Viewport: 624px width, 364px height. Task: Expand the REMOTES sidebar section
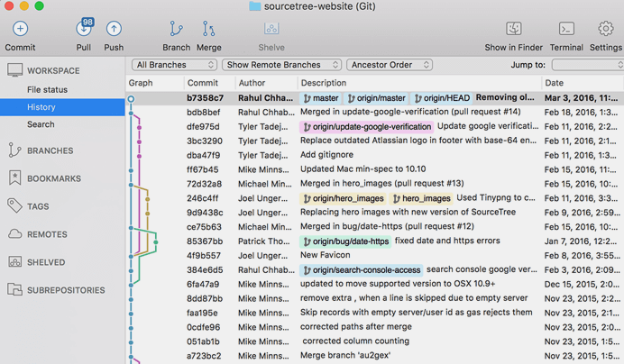[x=47, y=234]
